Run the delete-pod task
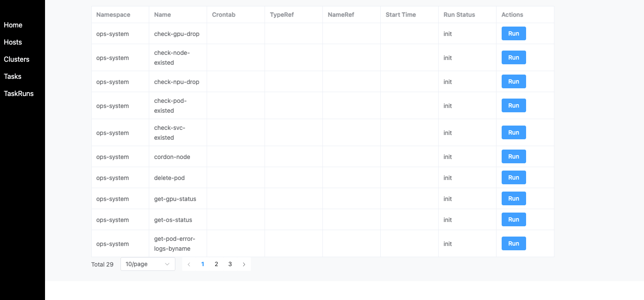This screenshot has height=300, width=644. (x=514, y=177)
